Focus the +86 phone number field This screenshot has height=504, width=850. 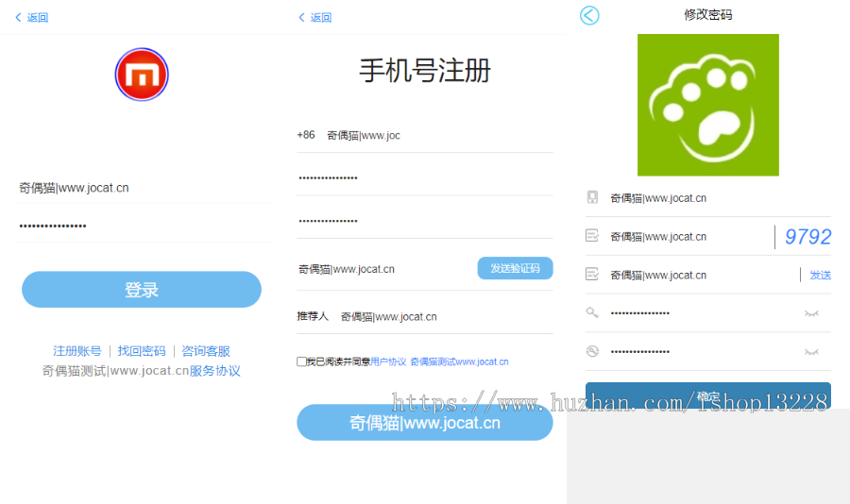coord(439,135)
